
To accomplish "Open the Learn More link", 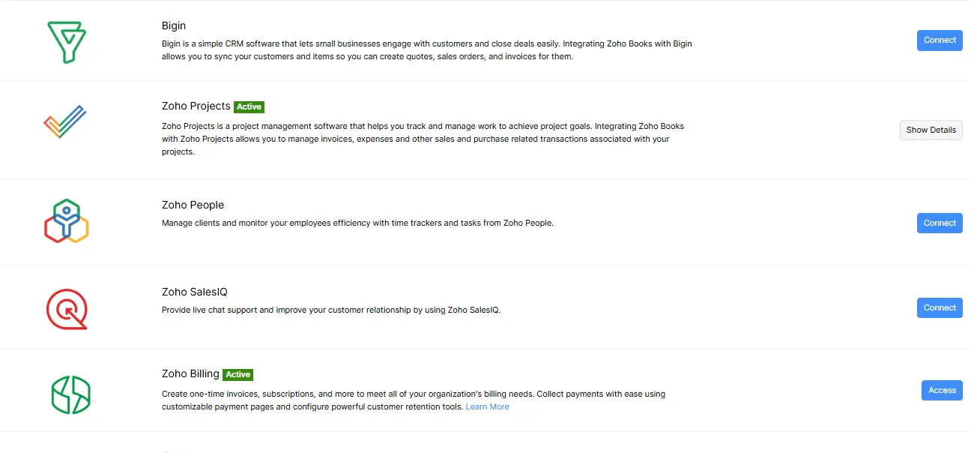I will pyautogui.click(x=487, y=406).
